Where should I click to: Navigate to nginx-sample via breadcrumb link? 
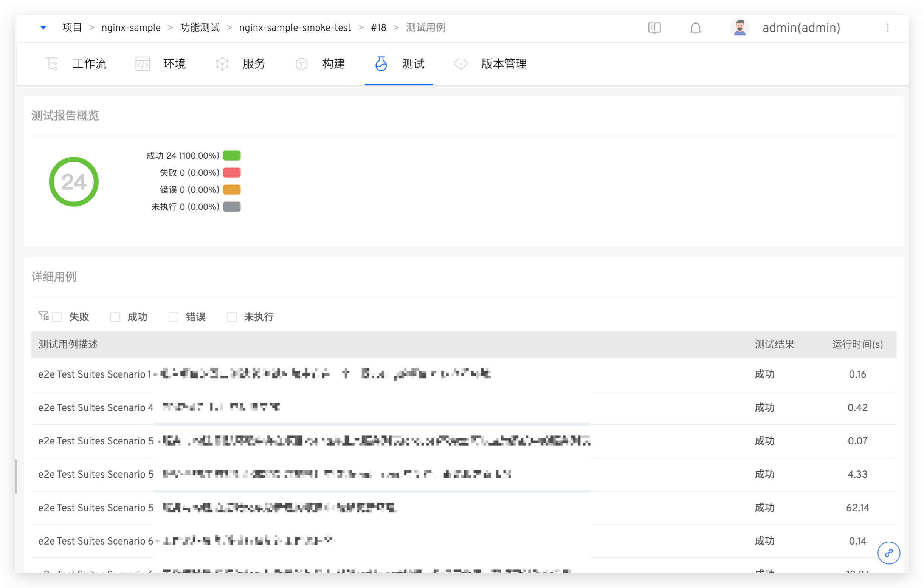point(131,27)
